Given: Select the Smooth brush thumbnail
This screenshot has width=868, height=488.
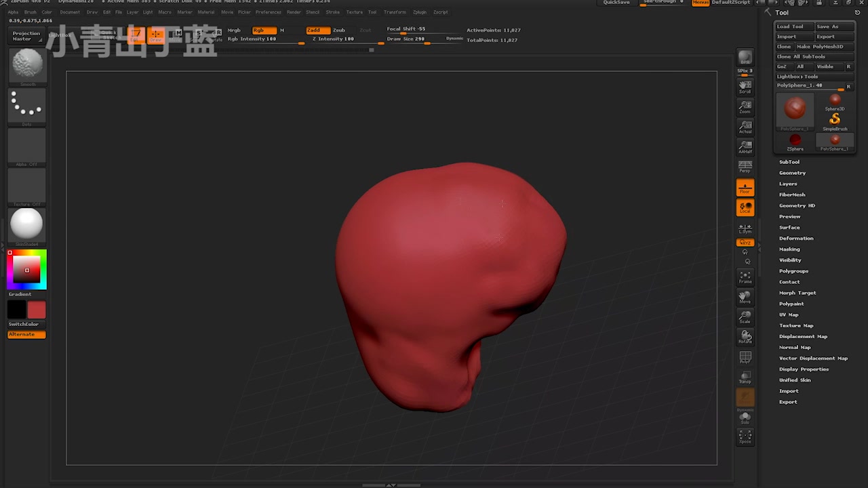Looking at the screenshot, I should pyautogui.click(x=27, y=67).
